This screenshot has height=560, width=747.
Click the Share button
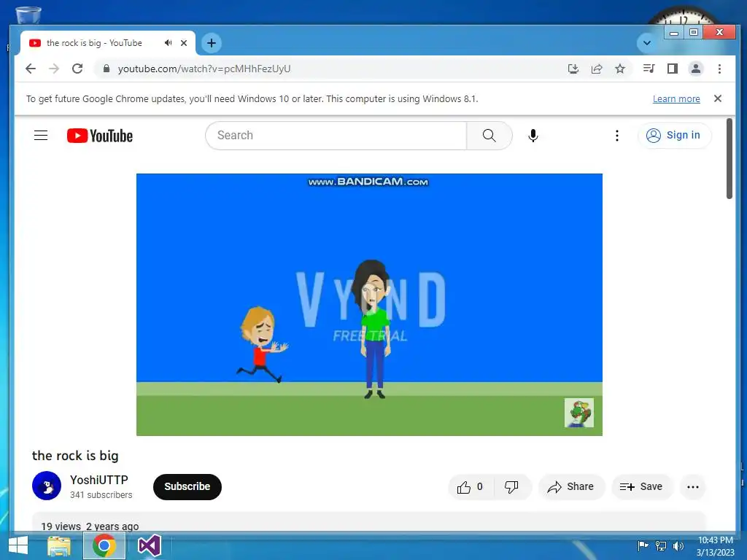click(571, 486)
